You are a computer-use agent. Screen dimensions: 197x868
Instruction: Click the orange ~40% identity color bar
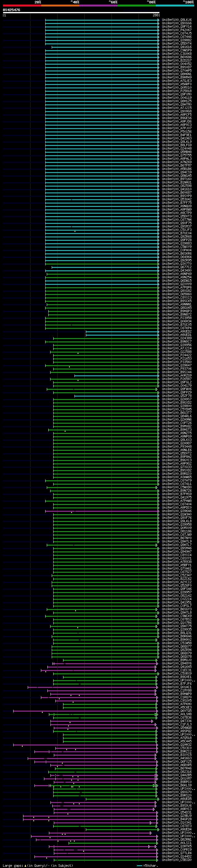60,6
